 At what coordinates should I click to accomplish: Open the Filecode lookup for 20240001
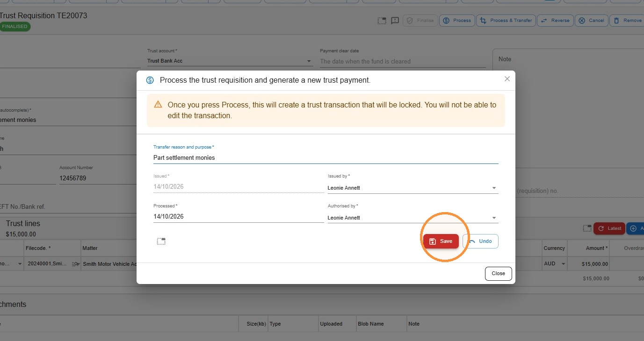click(x=76, y=264)
